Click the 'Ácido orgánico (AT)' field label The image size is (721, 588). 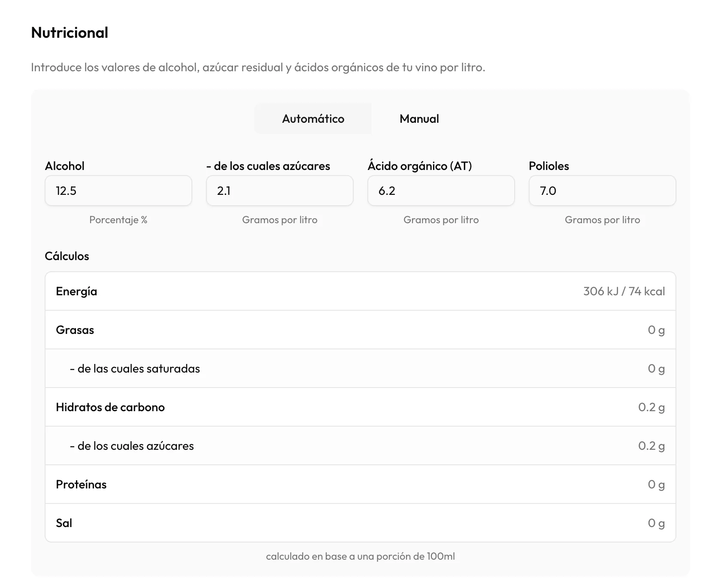pos(420,166)
